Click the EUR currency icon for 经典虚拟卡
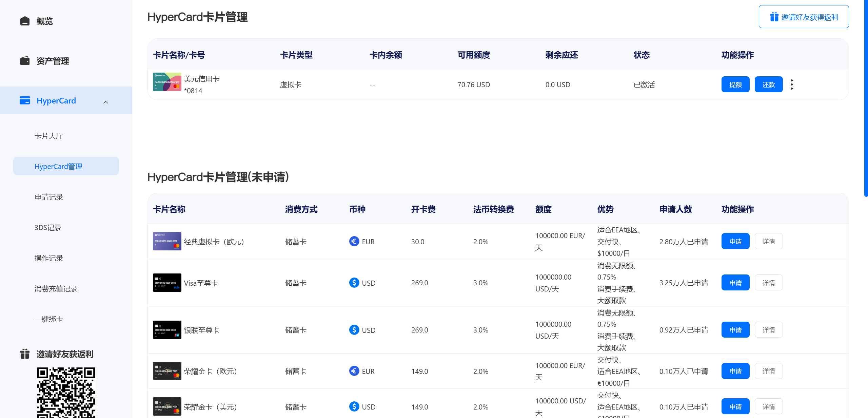The width and height of the screenshot is (868, 418). pos(354,241)
